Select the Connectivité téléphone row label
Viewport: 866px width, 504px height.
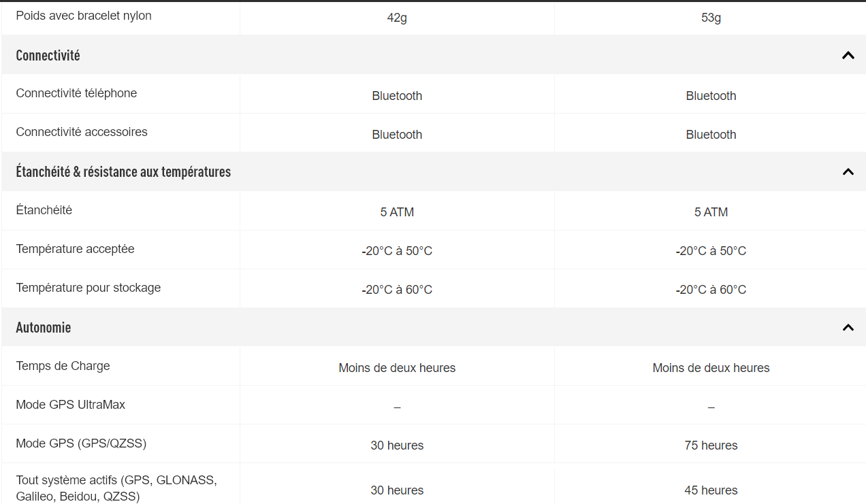[x=76, y=93]
